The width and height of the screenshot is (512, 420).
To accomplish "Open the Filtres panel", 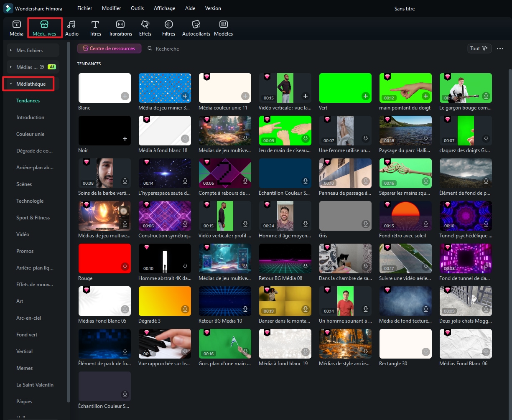I will (x=169, y=28).
